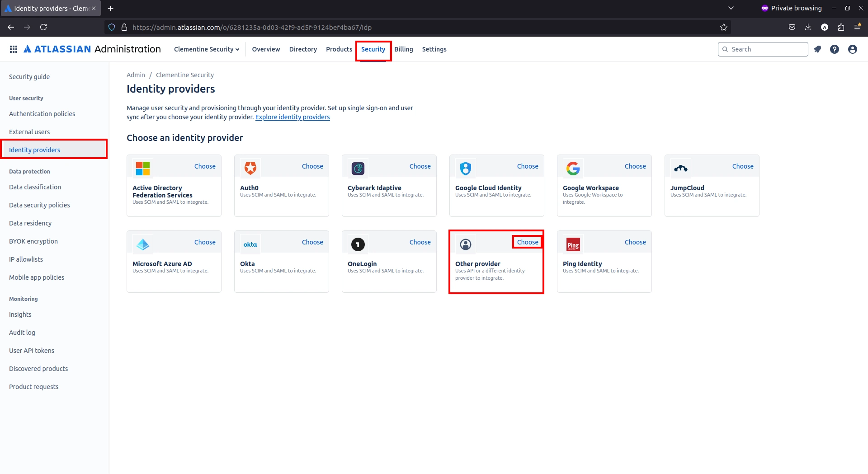Screen dimensions: 868x474
Task: Click the announcements megaphone icon
Action: click(817, 49)
